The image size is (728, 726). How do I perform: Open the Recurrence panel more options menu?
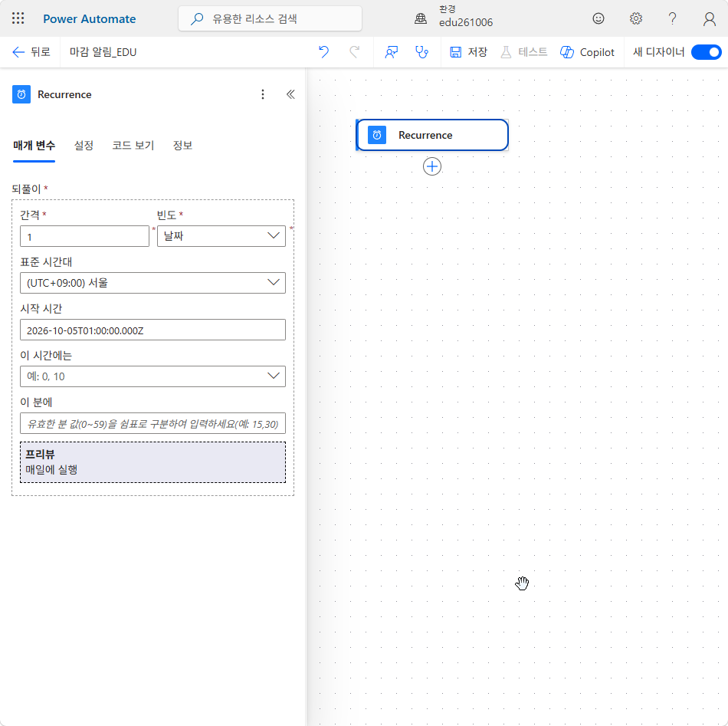(263, 94)
